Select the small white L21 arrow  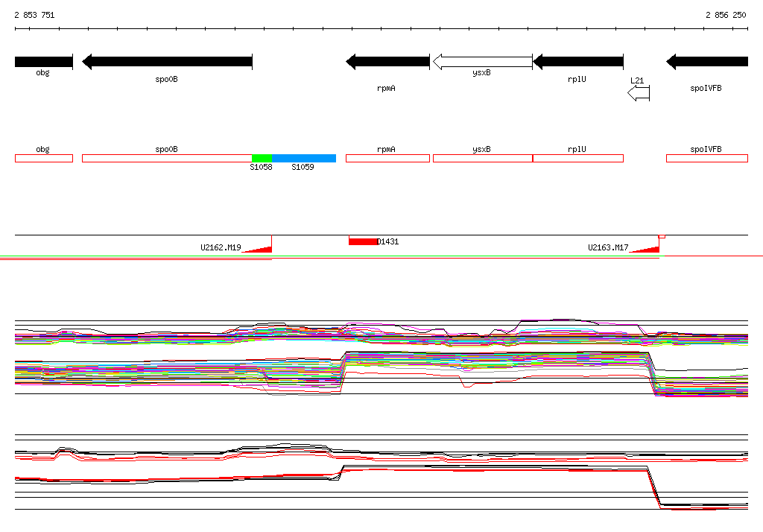pos(639,93)
